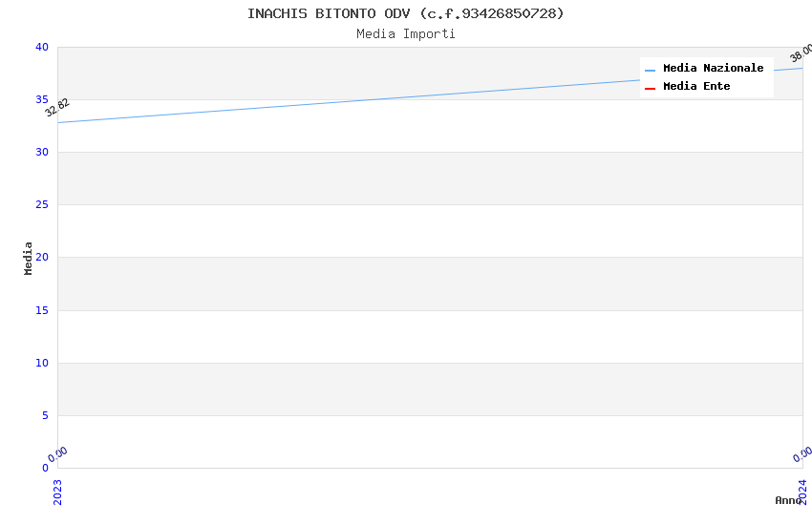Click the 2024 x-axis year label

tap(802, 492)
